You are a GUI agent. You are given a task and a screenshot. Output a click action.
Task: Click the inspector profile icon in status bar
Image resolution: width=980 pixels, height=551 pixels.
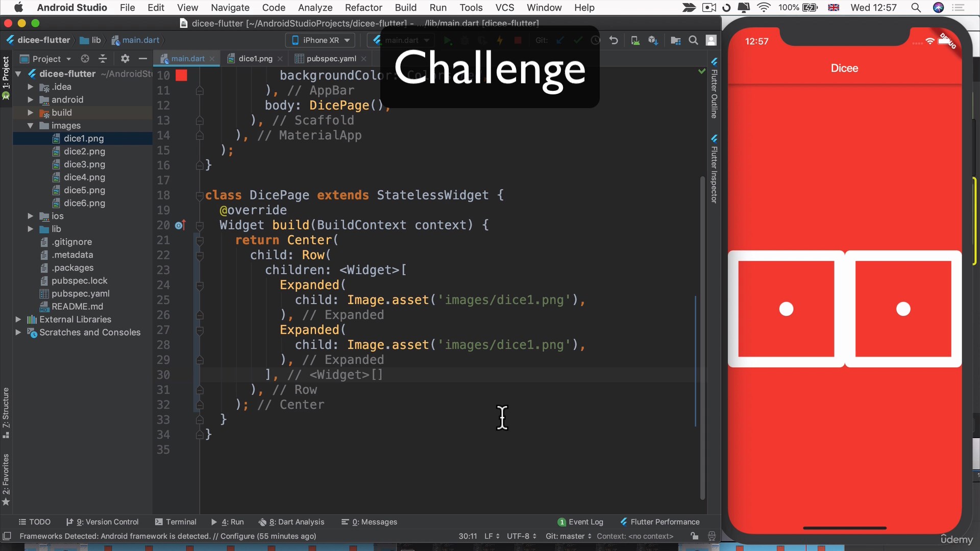tap(712, 536)
